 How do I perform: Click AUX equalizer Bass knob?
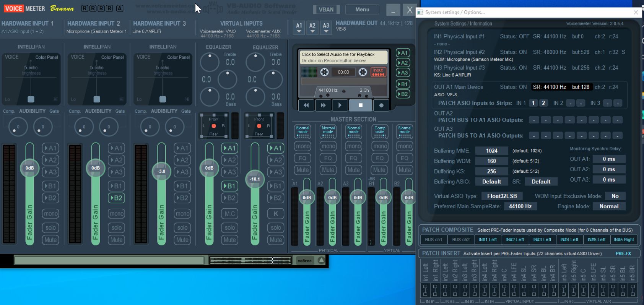tap(255, 97)
